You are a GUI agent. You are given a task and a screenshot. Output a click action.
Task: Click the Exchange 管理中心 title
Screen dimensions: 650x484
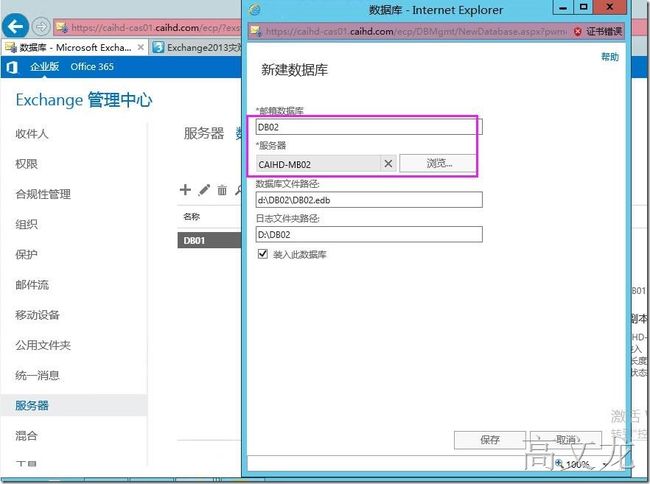point(84,100)
